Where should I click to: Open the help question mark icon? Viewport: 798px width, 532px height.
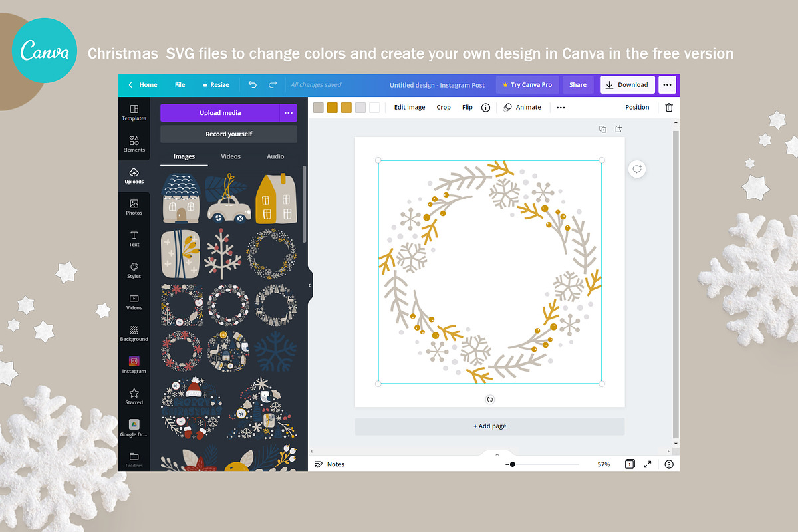669,464
